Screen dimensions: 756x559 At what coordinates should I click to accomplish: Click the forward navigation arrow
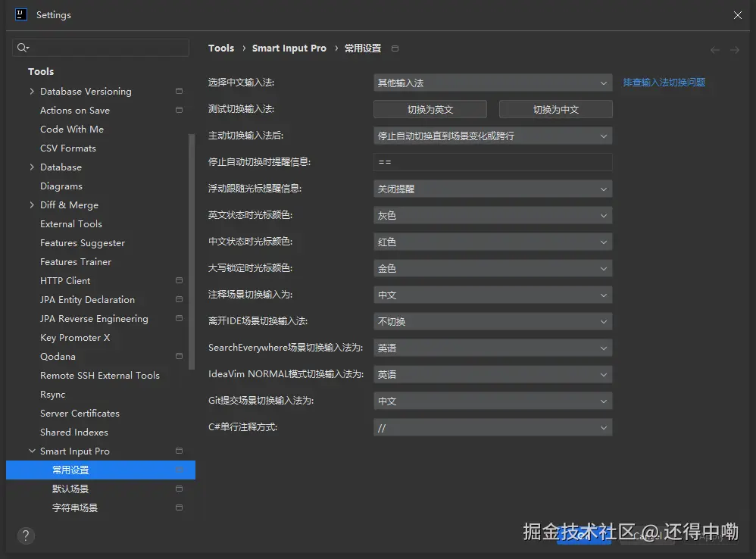[733, 48]
